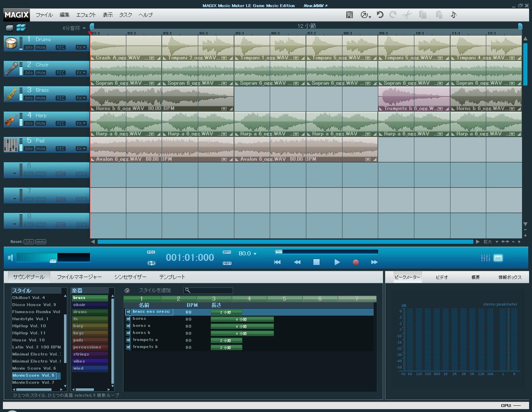Image resolution: width=532 pixels, height=412 pixels.
Task: Expand the track 6 instrument dropdown
Action: [x=15, y=174]
